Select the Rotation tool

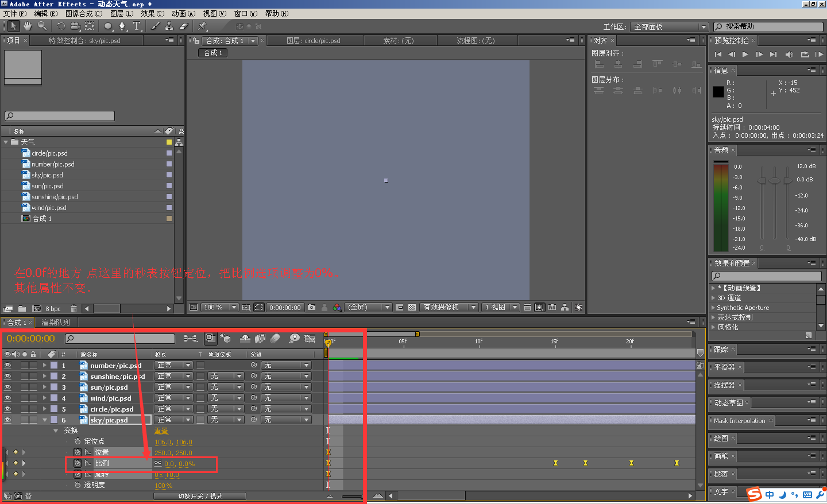coord(60,26)
